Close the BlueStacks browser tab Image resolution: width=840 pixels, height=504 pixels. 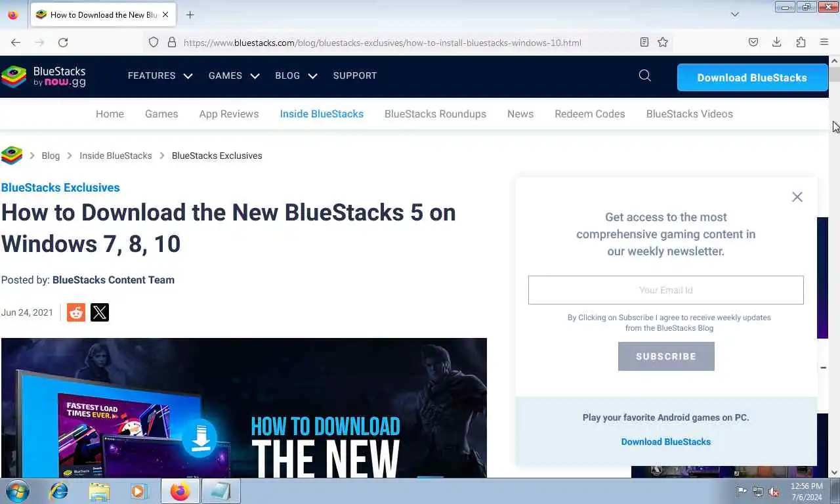pos(165,14)
